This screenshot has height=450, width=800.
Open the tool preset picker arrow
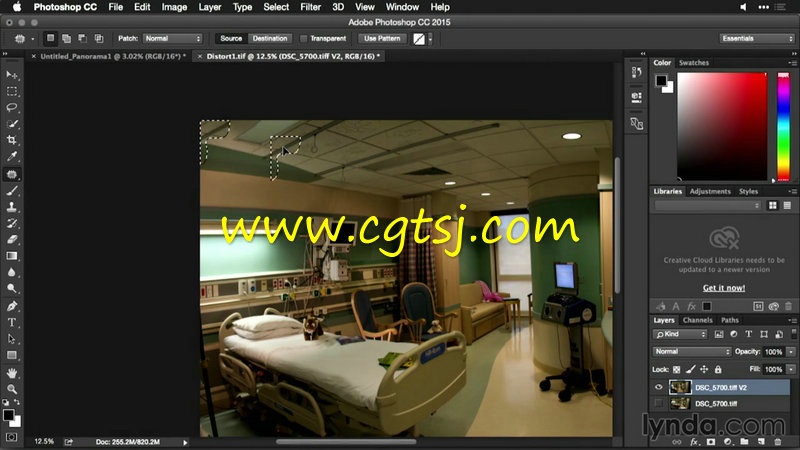click(x=33, y=39)
